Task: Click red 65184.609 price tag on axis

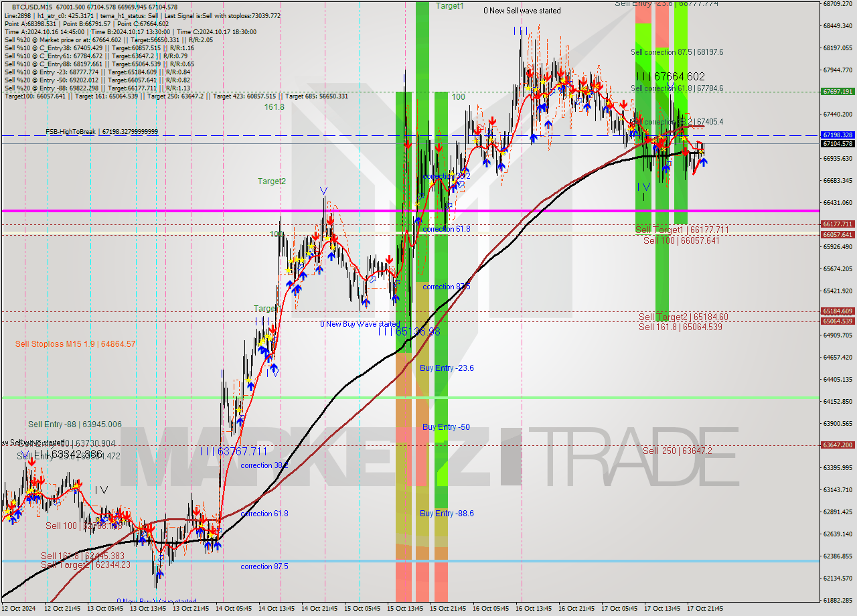Action: [838, 311]
